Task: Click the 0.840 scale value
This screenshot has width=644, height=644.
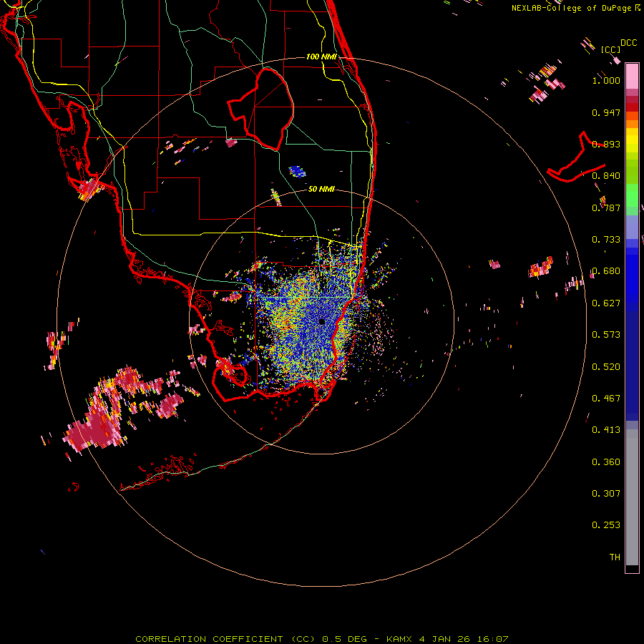Action: coord(606,176)
